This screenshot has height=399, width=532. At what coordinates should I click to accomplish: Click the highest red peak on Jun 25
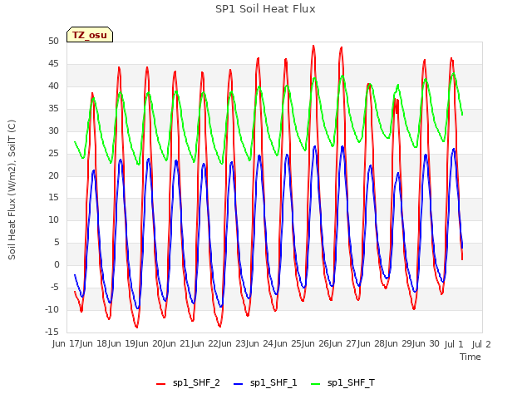[313, 46]
